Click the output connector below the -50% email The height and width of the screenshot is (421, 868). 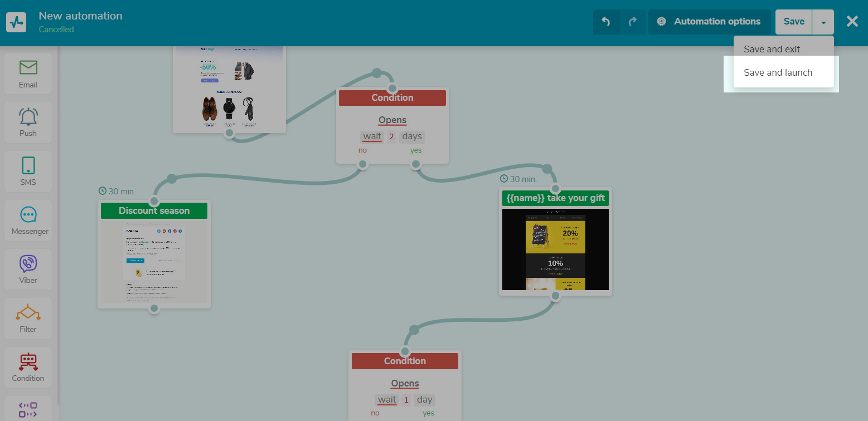pos(229,134)
